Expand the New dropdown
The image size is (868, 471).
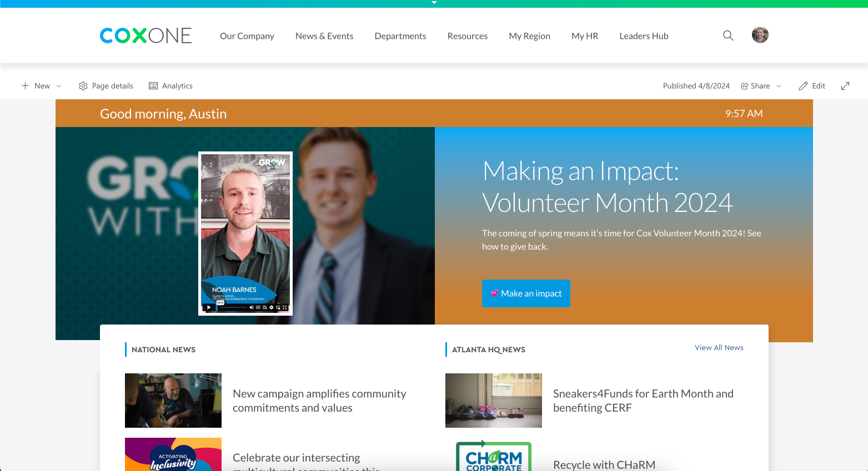(x=59, y=86)
